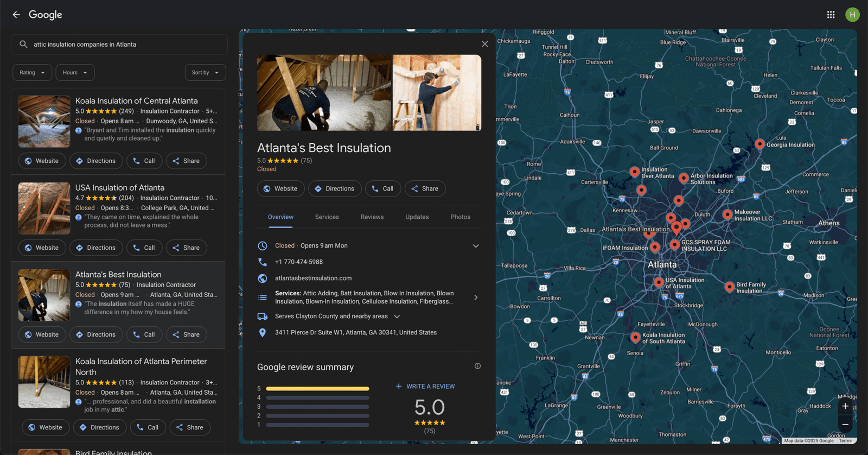The image size is (868, 455).
Task: Click the 5-star rating bar
Action: (x=317, y=389)
